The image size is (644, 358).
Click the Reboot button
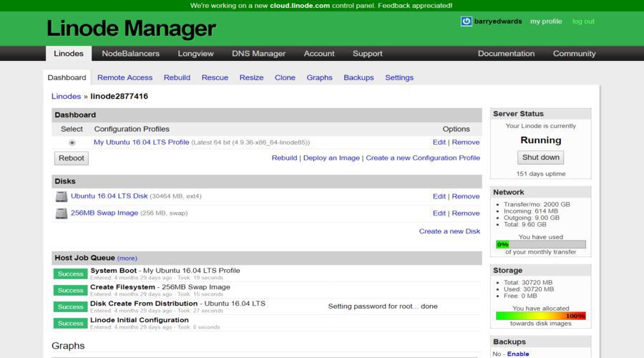point(72,158)
